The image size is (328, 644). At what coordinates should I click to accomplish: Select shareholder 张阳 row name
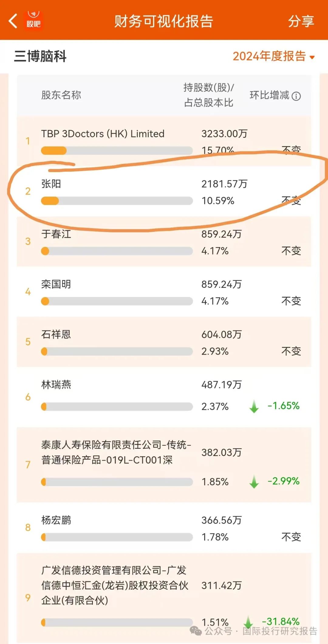(51, 184)
